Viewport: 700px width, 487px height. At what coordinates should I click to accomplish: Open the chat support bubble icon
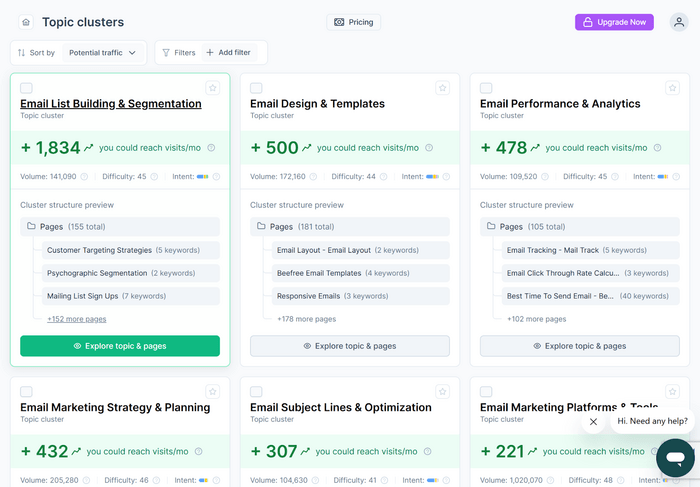click(x=675, y=458)
